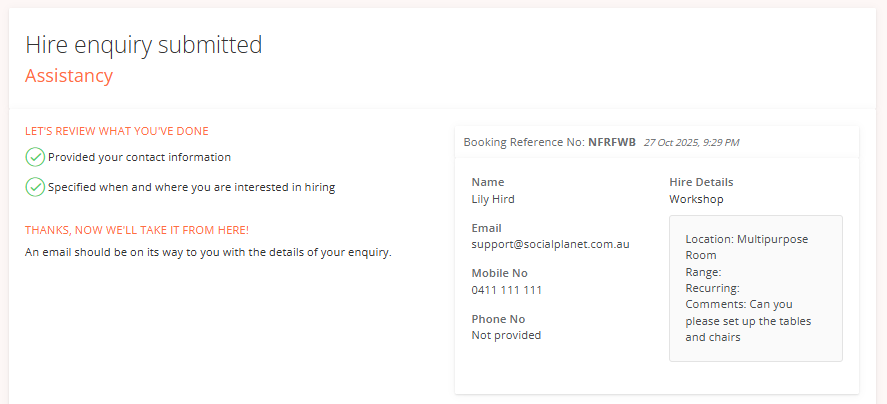Click the "Not provided" phone value
887x404 pixels.
pos(506,335)
